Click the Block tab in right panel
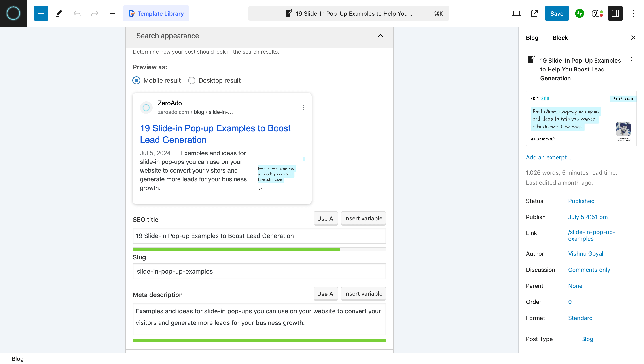Viewport: 644px width, 364px height. 559,38
